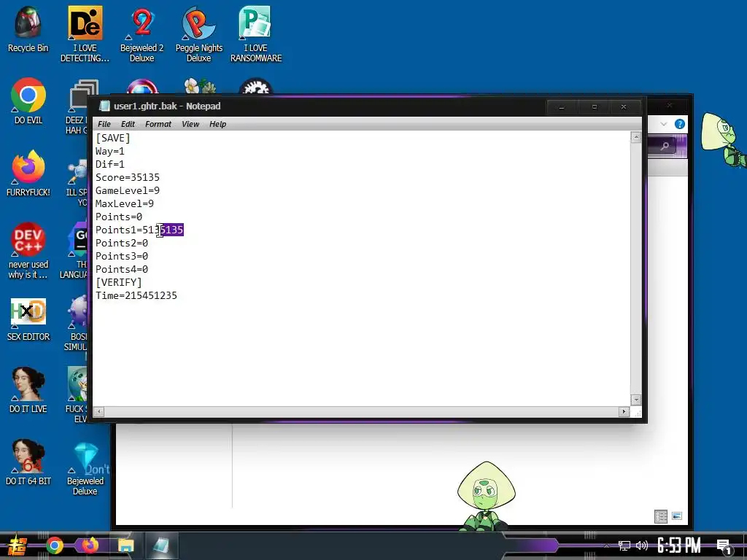Click the MaxLevel=9 line
The width and height of the screenshot is (747, 560).
click(125, 204)
